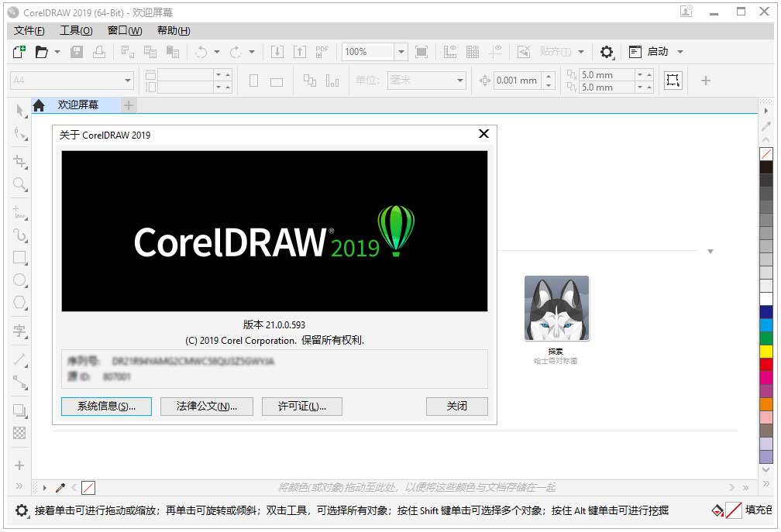The image size is (781, 532).
Task: Pick the green swatch in color palette
Action: 766,338
